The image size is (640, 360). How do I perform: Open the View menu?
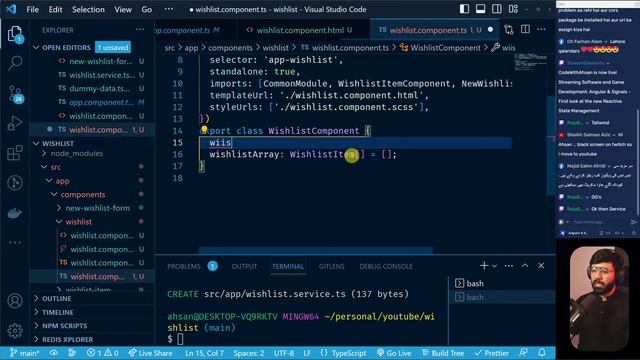(x=123, y=9)
